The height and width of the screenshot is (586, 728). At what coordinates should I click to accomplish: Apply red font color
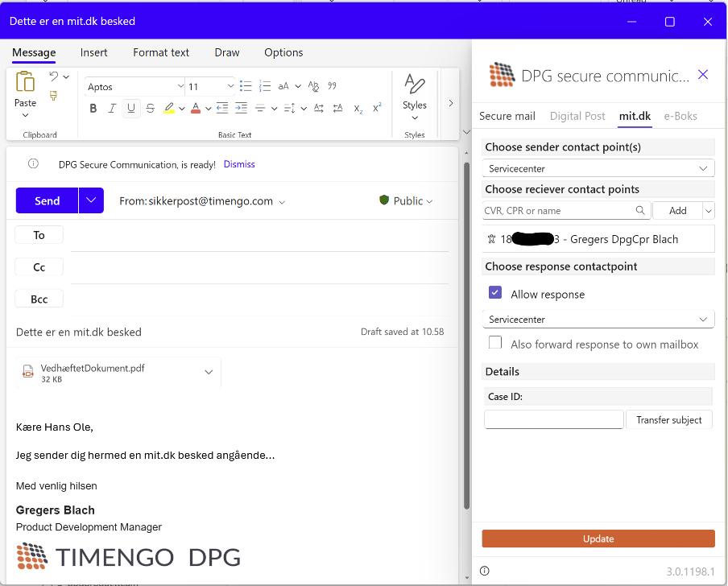point(196,109)
